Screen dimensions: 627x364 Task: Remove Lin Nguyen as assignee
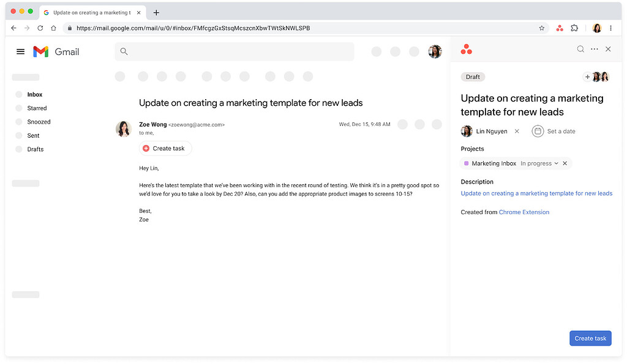tap(517, 131)
